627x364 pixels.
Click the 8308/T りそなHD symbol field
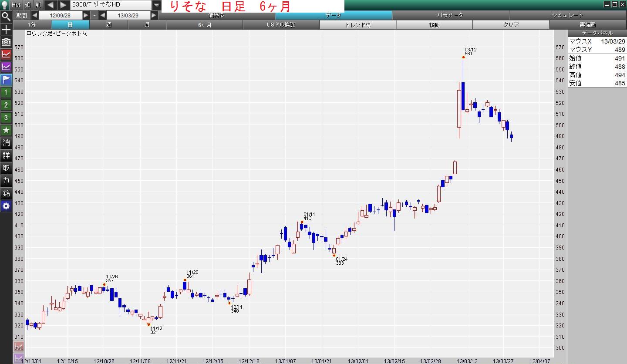click(111, 5)
